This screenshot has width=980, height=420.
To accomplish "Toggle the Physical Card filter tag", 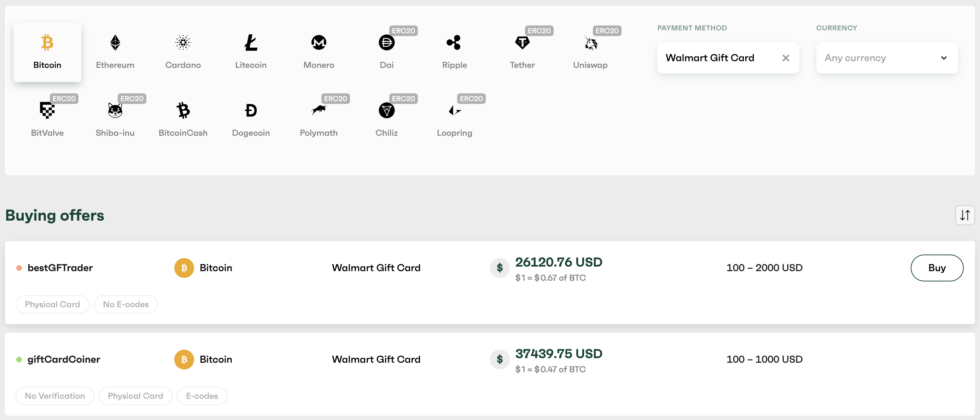I will click(x=52, y=304).
